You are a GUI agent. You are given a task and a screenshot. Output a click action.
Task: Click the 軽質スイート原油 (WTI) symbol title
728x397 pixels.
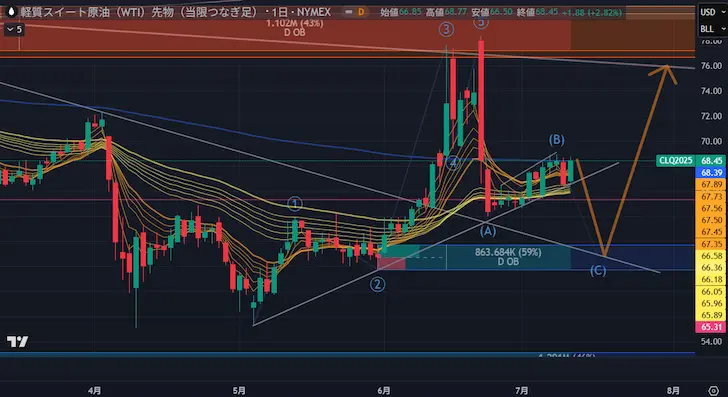point(138,12)
